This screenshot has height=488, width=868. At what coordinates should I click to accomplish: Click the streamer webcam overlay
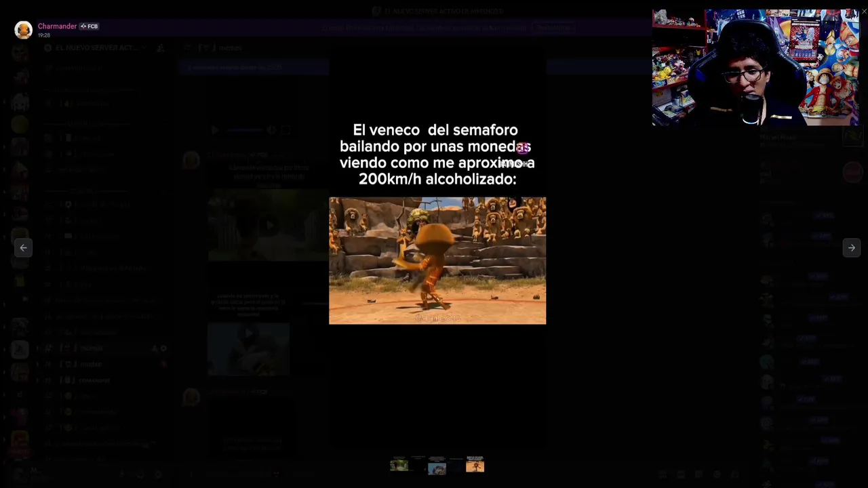(755, 67)
